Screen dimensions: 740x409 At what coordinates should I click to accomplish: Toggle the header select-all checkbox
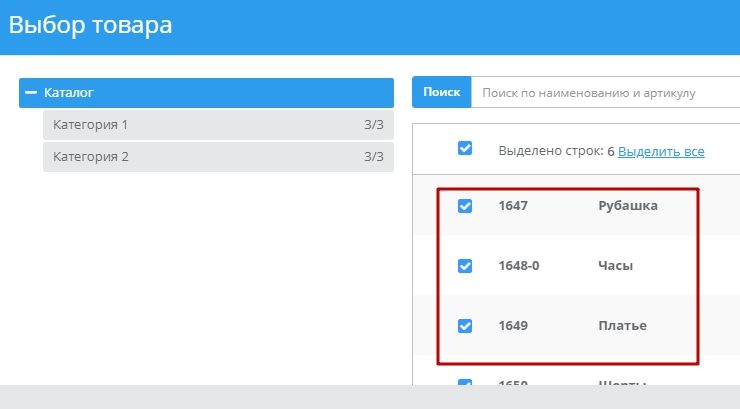pos(465,148)
